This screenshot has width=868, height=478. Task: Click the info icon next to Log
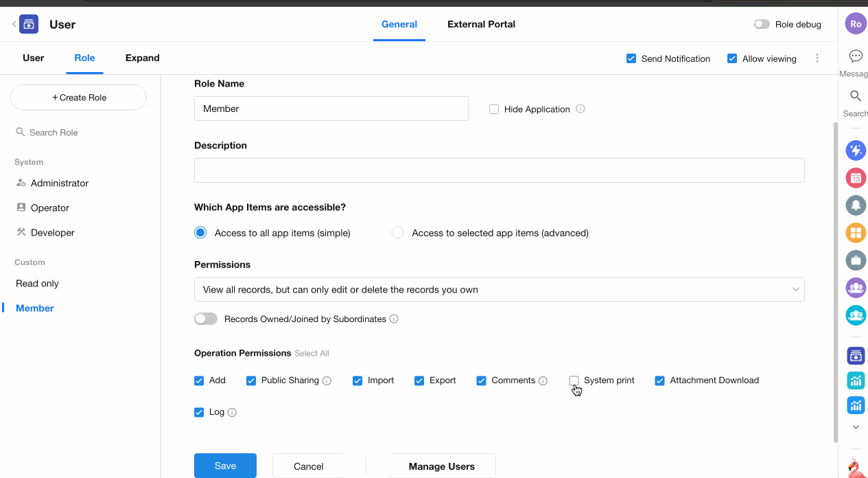232,412
